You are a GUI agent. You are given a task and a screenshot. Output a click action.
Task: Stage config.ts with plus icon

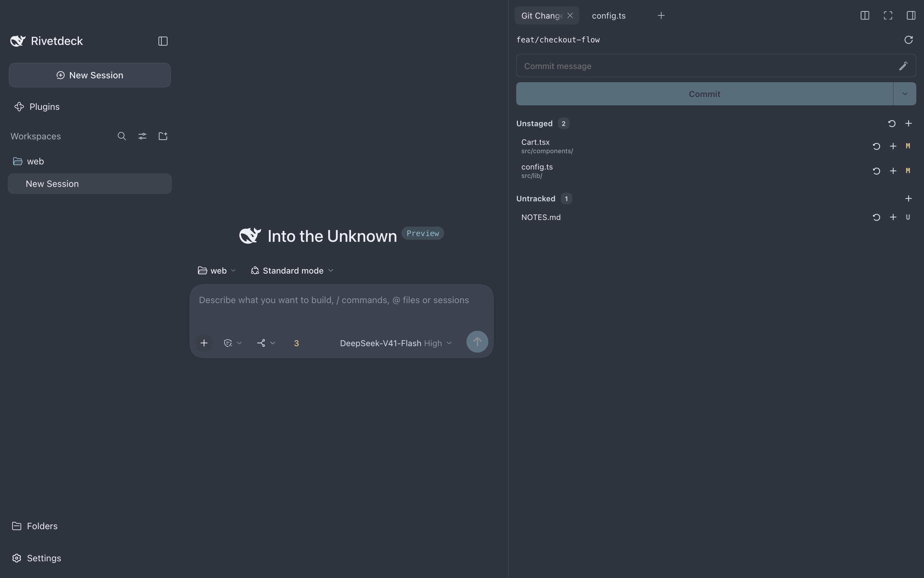tap(893, 171)
